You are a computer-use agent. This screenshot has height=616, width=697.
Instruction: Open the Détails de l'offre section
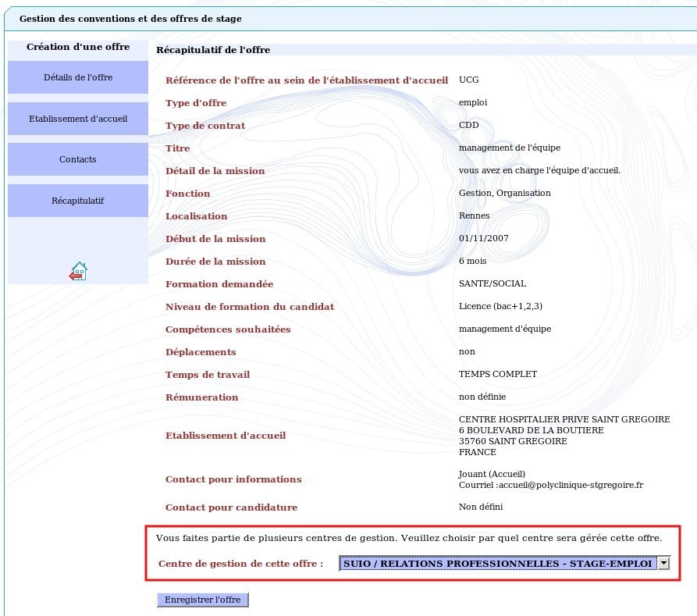coord(78,77)
